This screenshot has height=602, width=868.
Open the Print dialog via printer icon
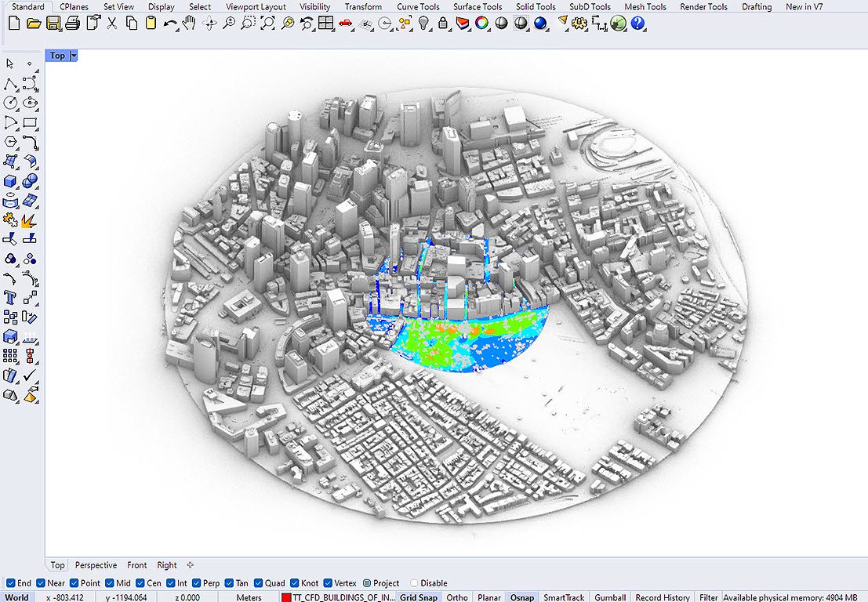click(x=71, y=24)
